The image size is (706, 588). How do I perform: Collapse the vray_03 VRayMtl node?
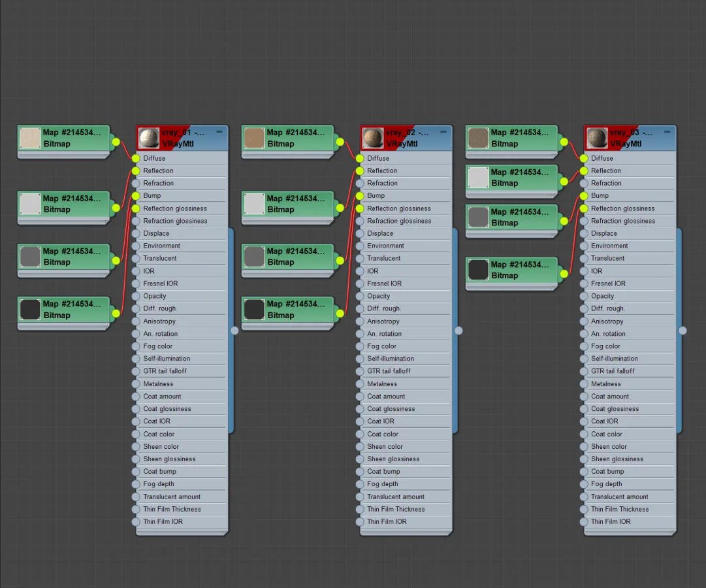(x=667, y=132)
